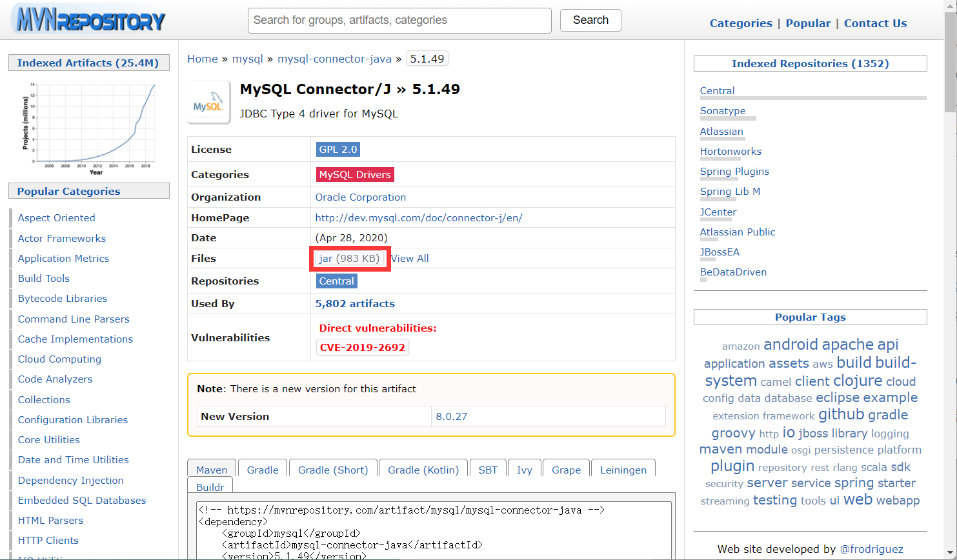
Task: Select the Ivy tab
Action: pyautogui.click(x=525, y=470)
